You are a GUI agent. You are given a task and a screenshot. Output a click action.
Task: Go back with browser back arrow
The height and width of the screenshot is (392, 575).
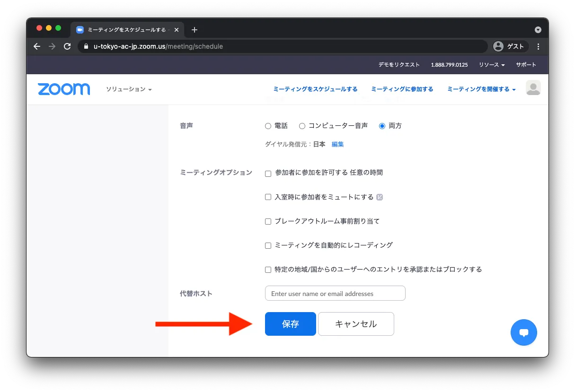coord(37,46)
